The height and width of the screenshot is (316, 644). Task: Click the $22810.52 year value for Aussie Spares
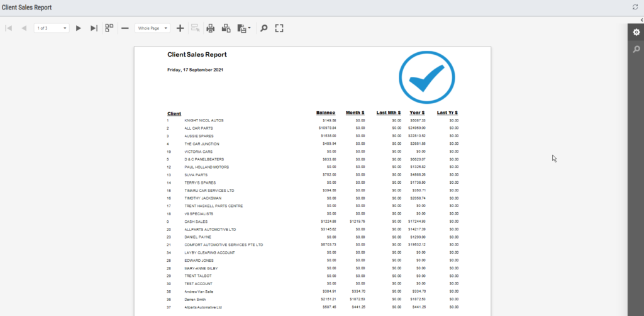417,136
